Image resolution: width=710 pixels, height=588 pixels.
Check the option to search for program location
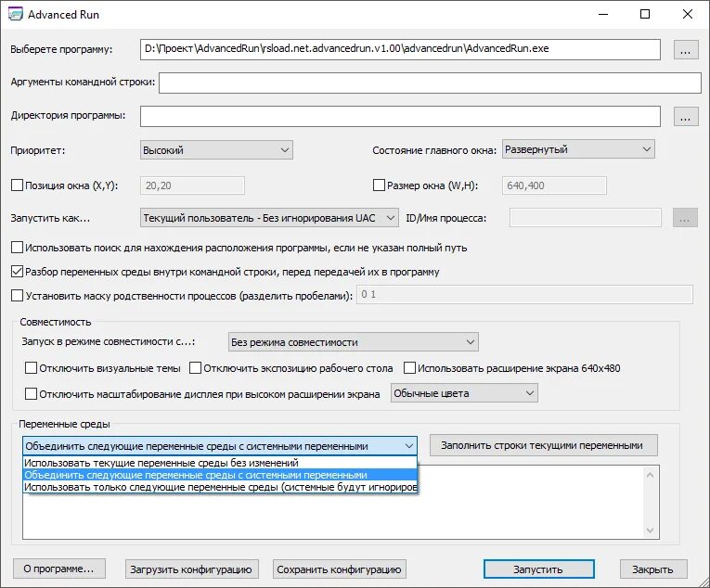[x=18, y=247]
